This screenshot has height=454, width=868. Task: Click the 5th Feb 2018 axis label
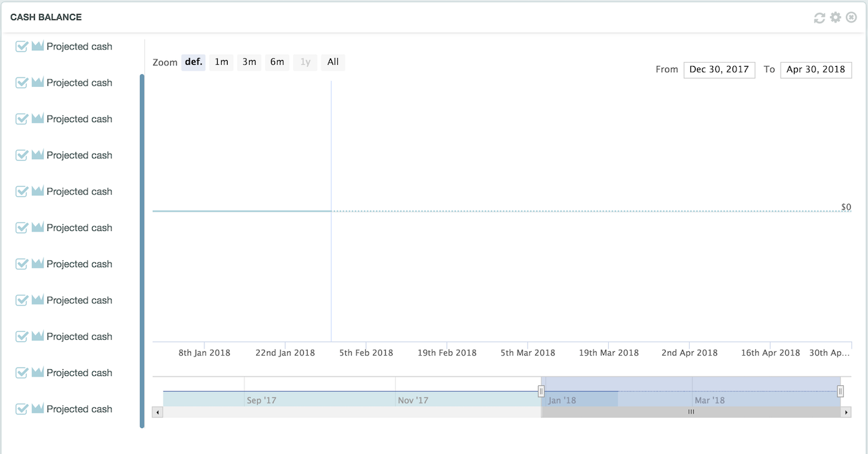366,353
